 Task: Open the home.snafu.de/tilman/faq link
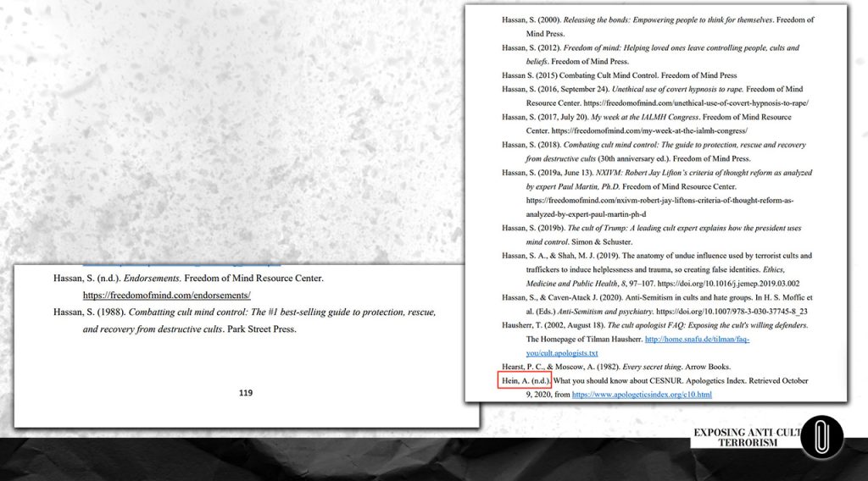(x=697, y=339)
